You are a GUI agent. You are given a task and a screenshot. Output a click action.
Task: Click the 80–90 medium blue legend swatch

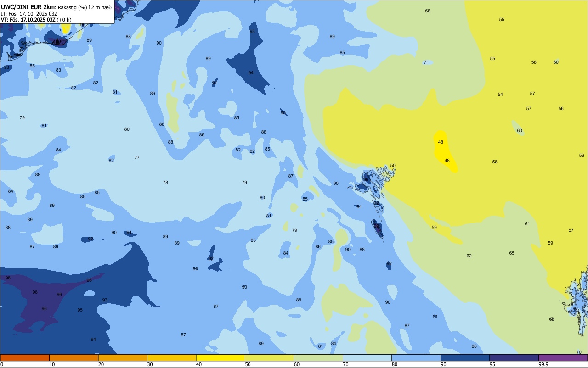pos(416,357)
